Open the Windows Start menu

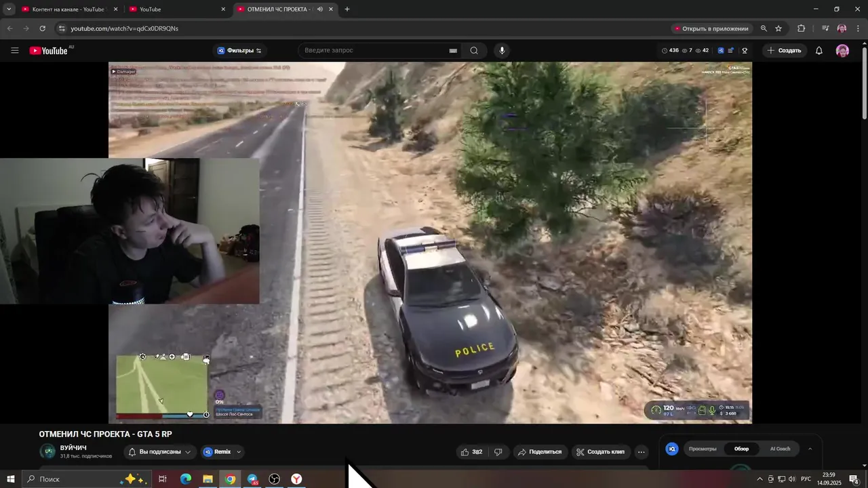point(10,479)
